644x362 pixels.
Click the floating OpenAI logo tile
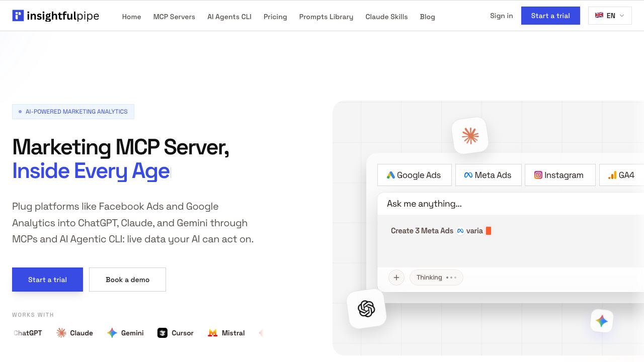pos(366,309)
